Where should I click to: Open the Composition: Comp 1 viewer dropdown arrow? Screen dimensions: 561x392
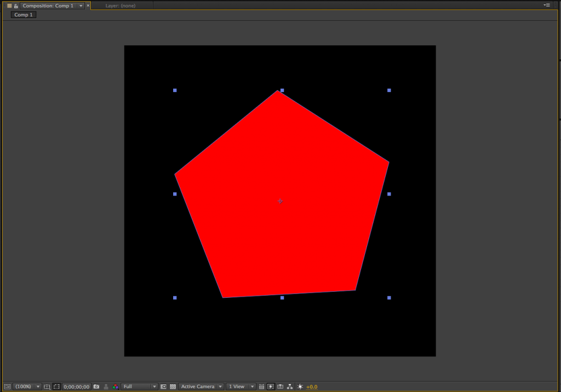81,5
